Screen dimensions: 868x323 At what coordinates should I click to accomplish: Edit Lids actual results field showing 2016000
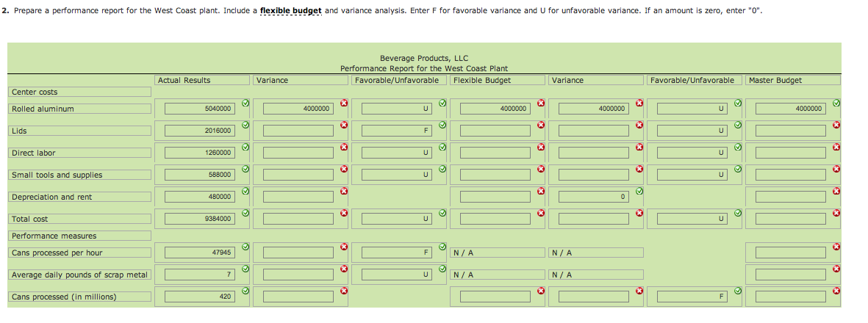(x=198, y=131)
